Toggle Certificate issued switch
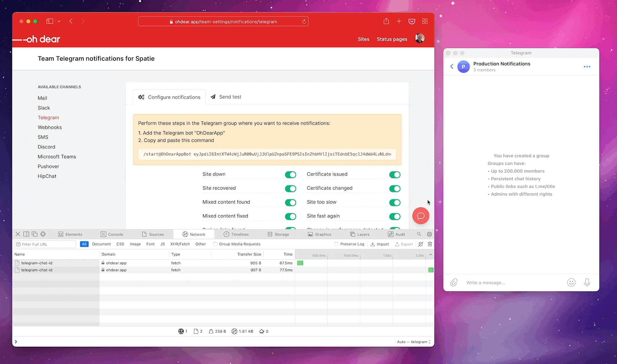Viewport: 617px width, 364px height. tap(395, 175)
